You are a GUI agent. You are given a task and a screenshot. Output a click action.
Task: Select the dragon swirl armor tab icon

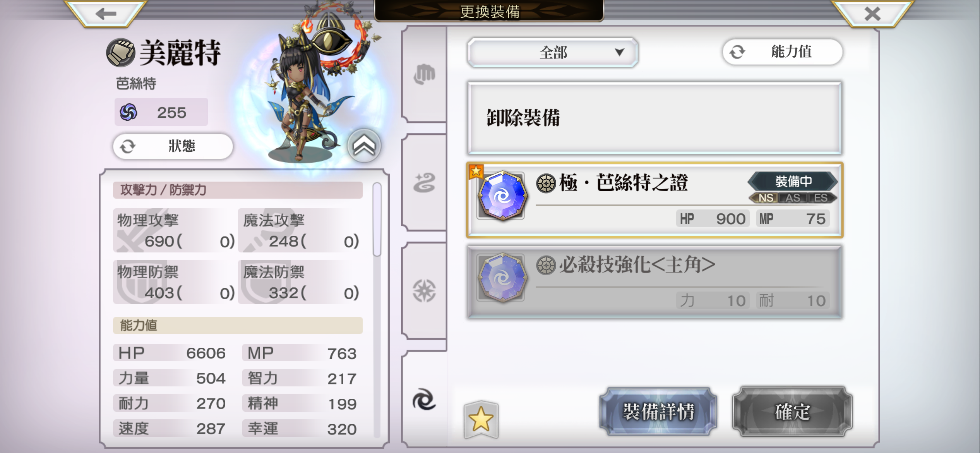click(425, 183)
